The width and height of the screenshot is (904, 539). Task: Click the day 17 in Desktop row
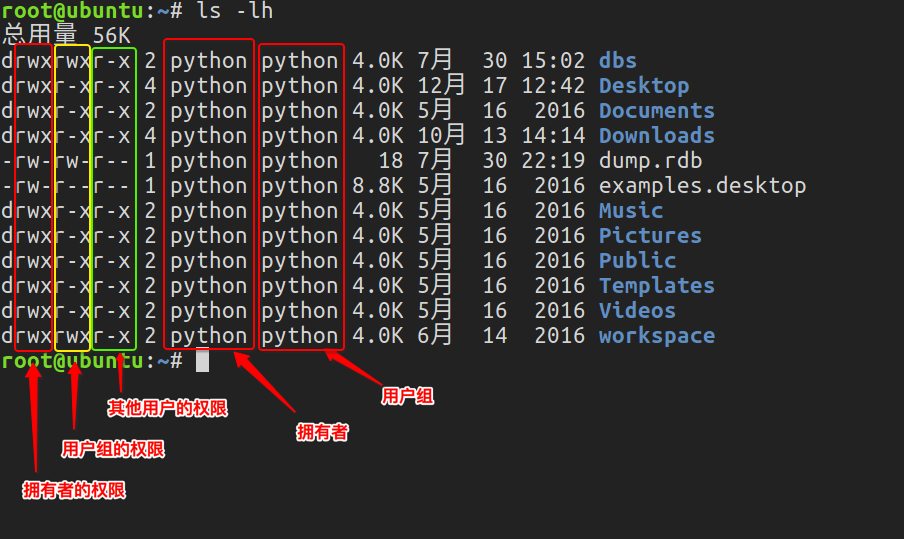tap(495, 86)
